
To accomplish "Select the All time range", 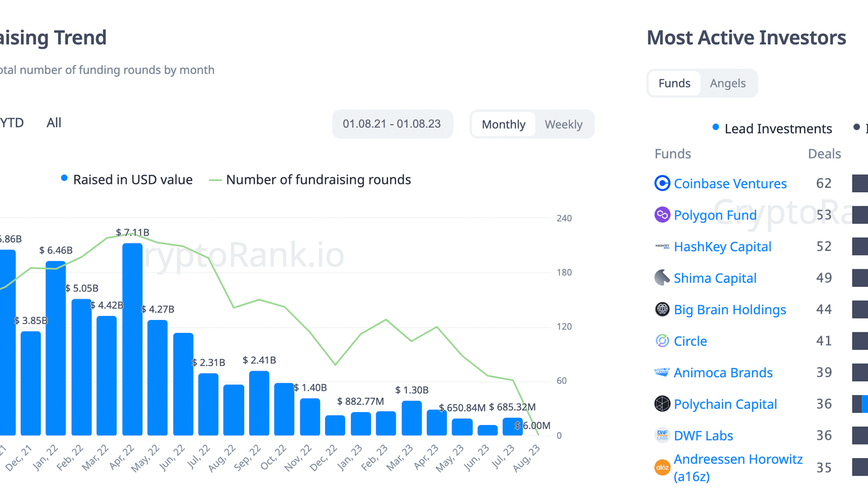I will pyautogui.click(x=54, y=123).
